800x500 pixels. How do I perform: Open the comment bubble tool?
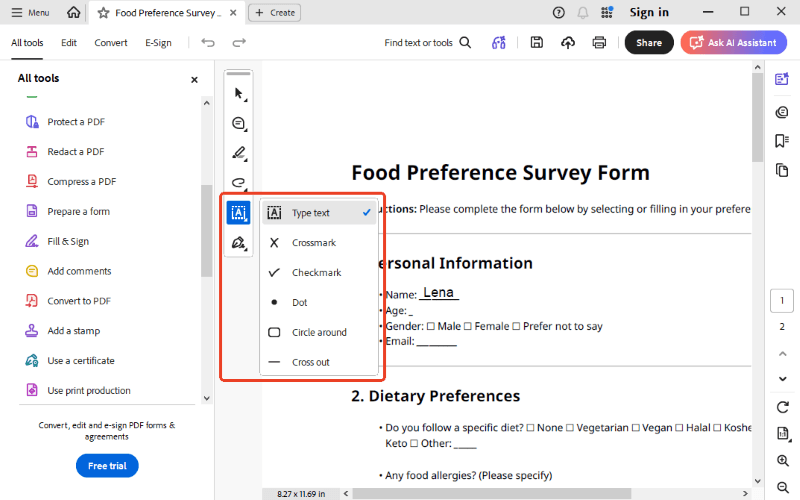tap(239, 123)
